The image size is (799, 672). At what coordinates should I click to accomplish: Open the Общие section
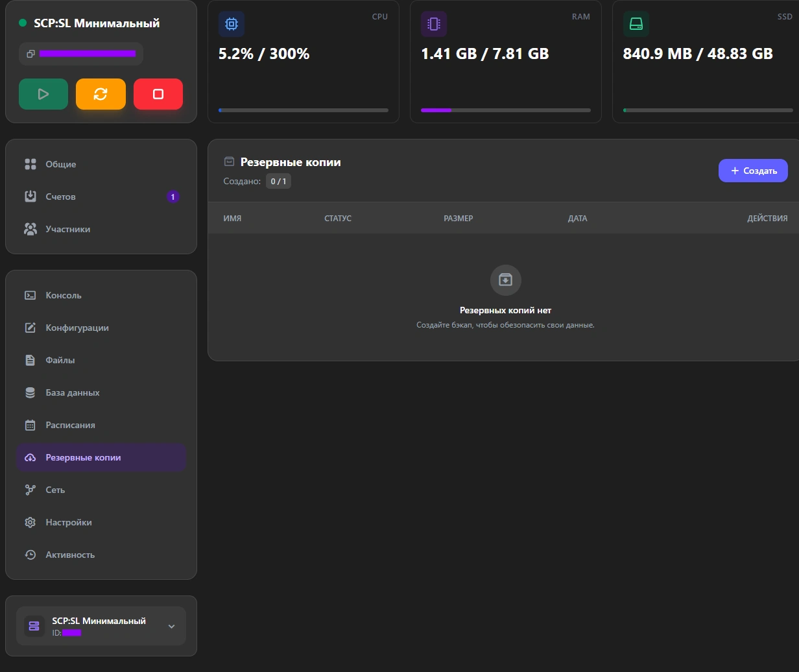point(101,164)
